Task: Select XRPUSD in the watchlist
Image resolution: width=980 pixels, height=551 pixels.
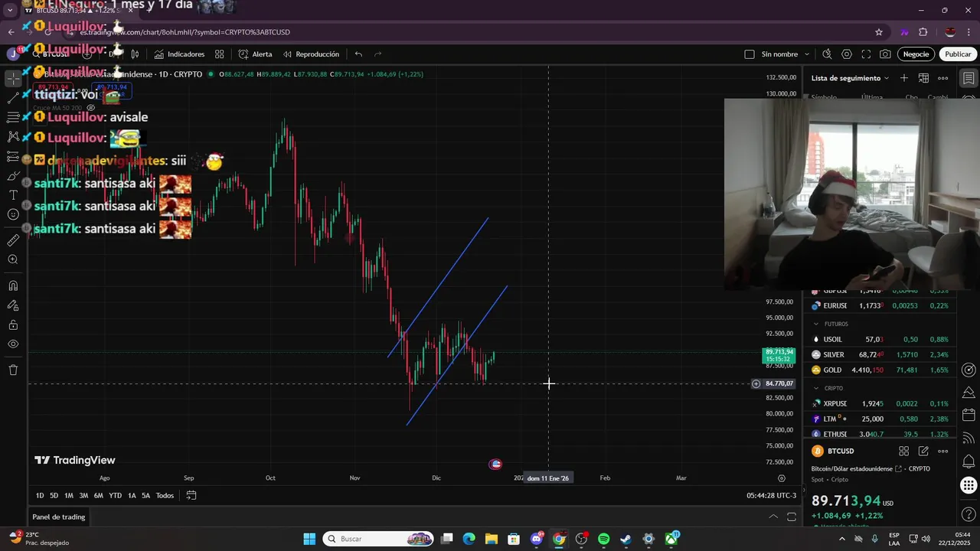Action: tap(880, 403)
